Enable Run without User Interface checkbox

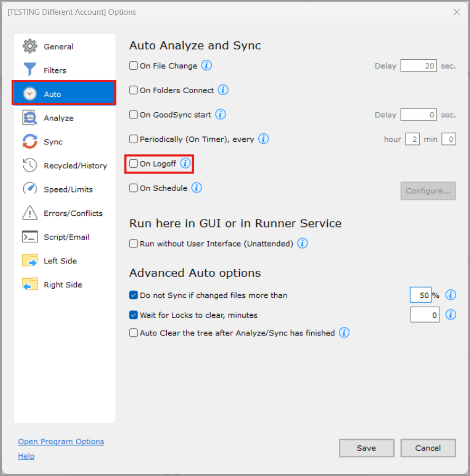click(x=133, y=243)
